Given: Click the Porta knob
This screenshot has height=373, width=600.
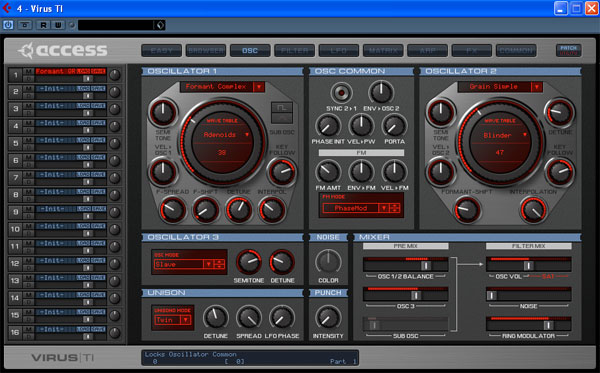Looking at the screenshot, I should point(394,125).
